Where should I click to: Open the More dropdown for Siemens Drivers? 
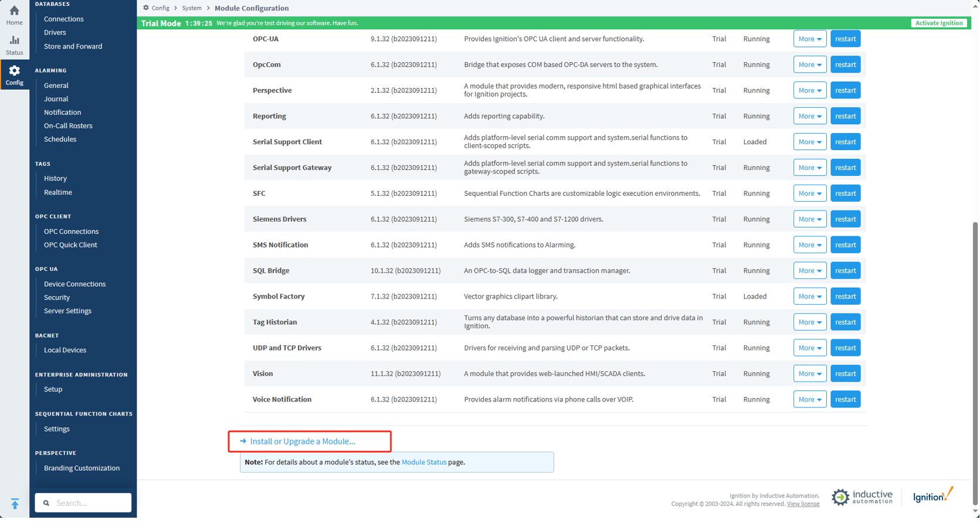[809, 219]
